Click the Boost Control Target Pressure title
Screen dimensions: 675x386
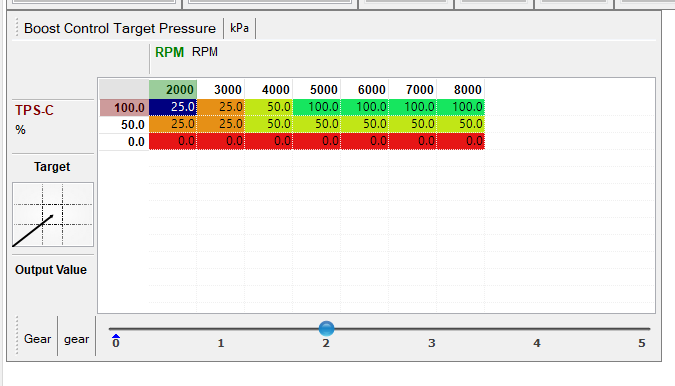coord(120,28)
